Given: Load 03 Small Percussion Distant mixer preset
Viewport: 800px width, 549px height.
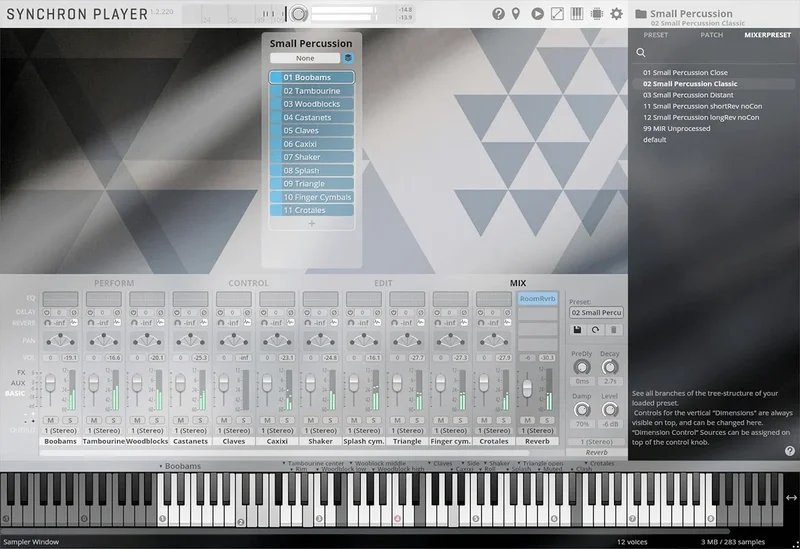Looking at the screenshot, I should pyautogui.click(x=688, y=95).
